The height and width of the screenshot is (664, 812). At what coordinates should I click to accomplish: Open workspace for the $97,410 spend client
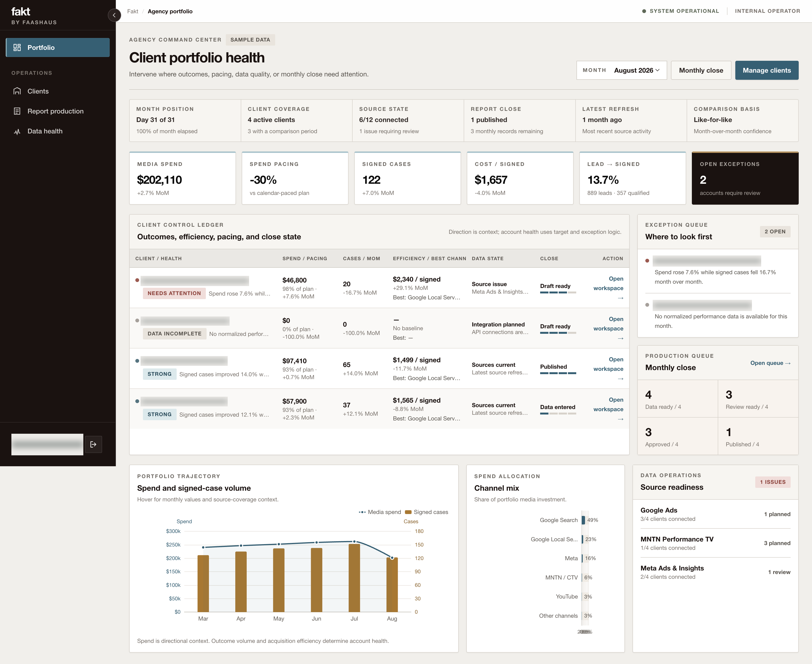(608, 369)
